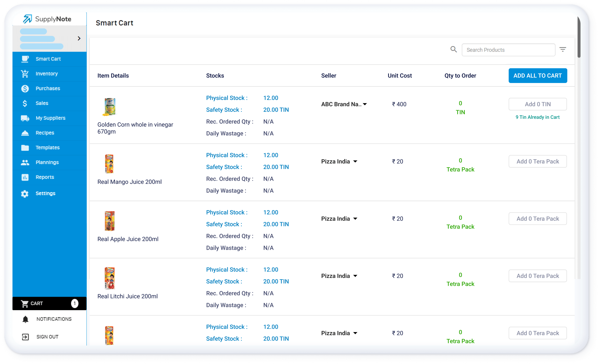Click the Reports bar chart icon

click(x=25, y=177)
